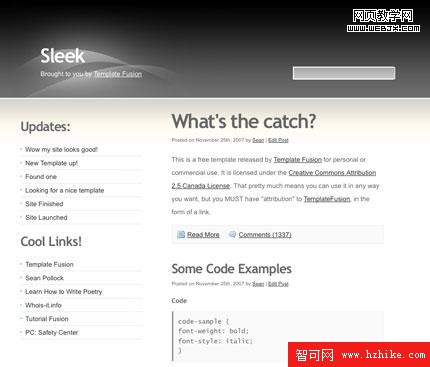Follow Template Fusion link in post body

(298, 160)
